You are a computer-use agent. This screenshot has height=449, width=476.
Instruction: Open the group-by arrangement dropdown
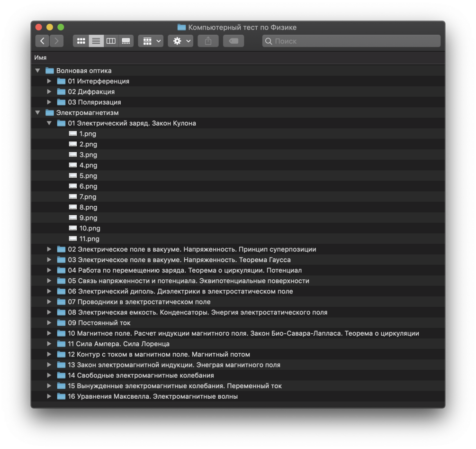[151, 41]
